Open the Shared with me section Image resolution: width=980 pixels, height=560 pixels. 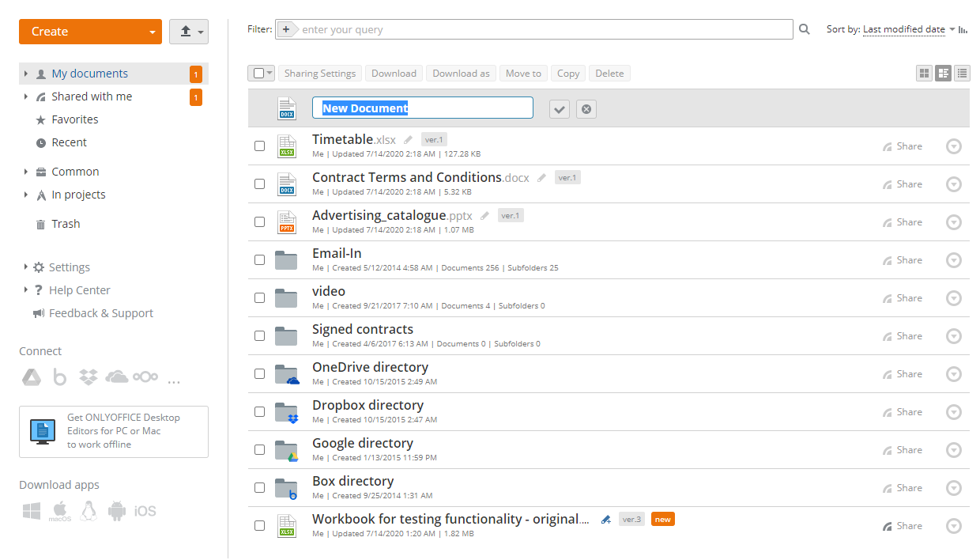92,96
